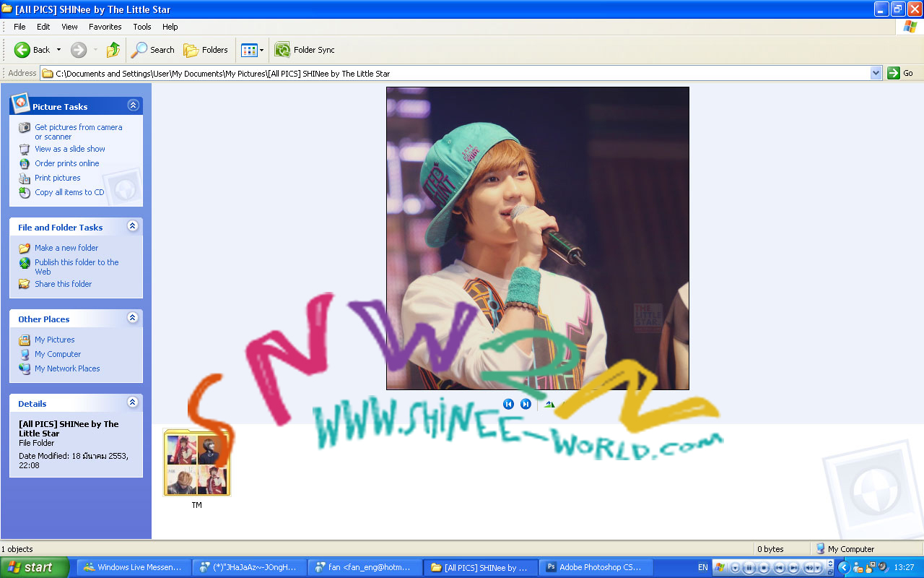Viewport: 924px width, 578px height.
Task: Open the Search pane from the toolbar
Action: [153, 50]
